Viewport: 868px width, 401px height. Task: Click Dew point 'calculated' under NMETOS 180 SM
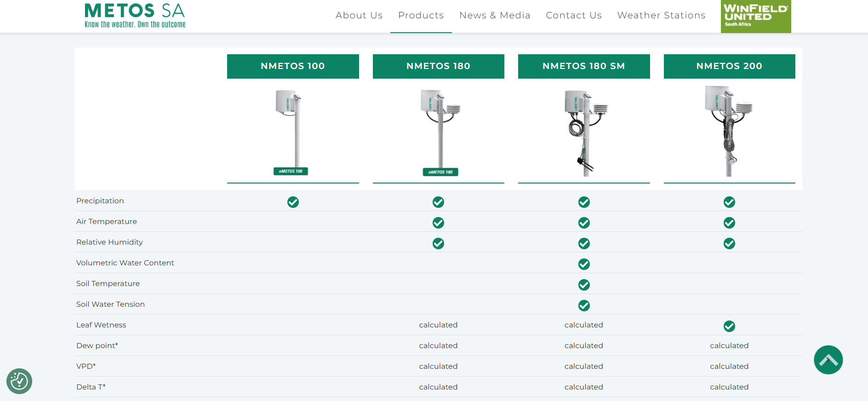point(584,345)
